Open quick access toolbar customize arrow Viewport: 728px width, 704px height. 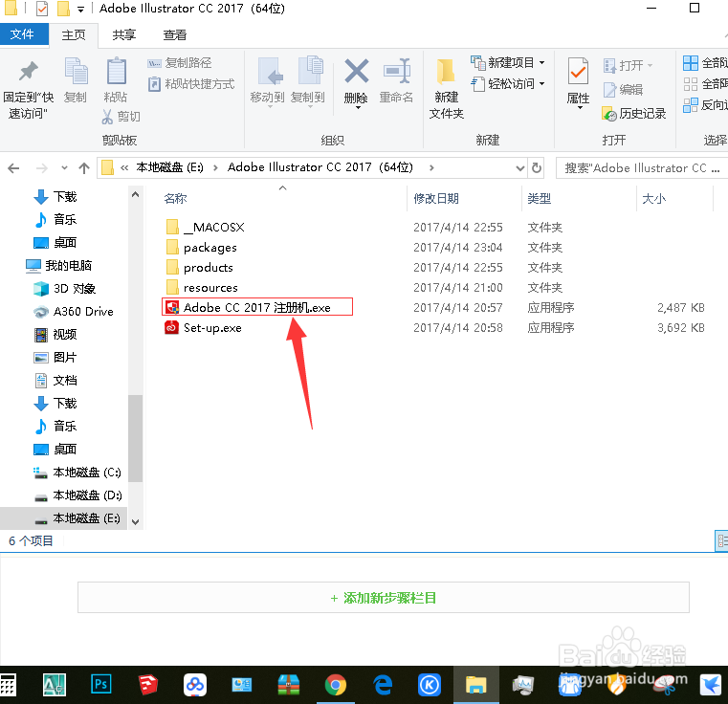click(x=80, y=9)
